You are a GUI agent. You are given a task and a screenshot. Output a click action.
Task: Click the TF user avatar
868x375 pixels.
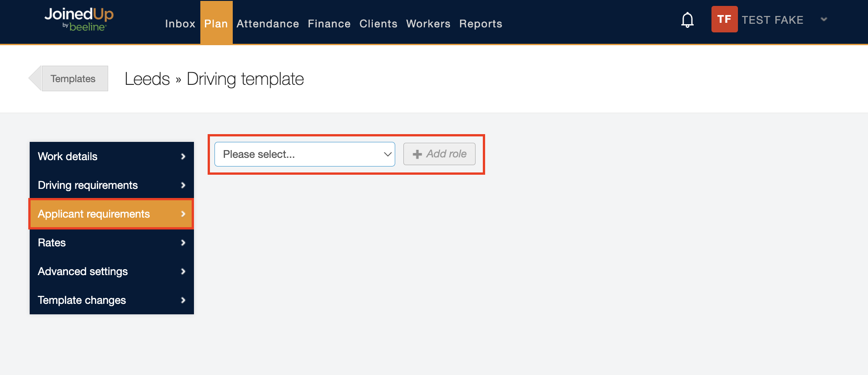724,19
